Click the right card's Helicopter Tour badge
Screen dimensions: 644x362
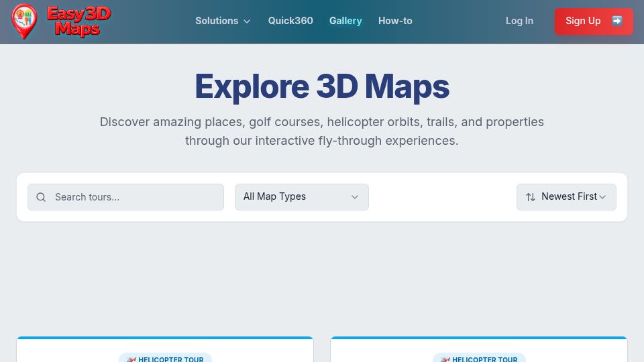[x=479, y=358]
